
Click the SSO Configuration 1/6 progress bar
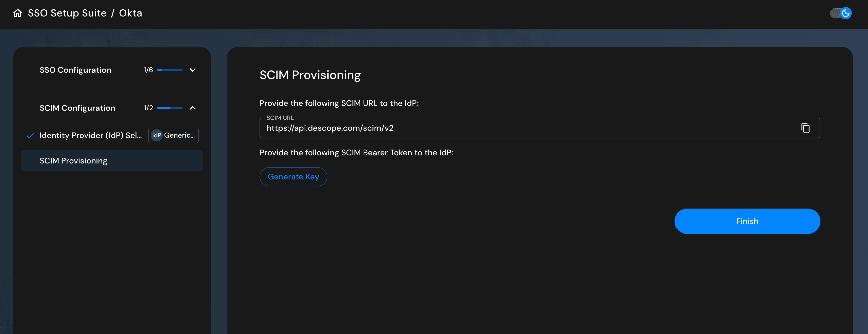170,70
